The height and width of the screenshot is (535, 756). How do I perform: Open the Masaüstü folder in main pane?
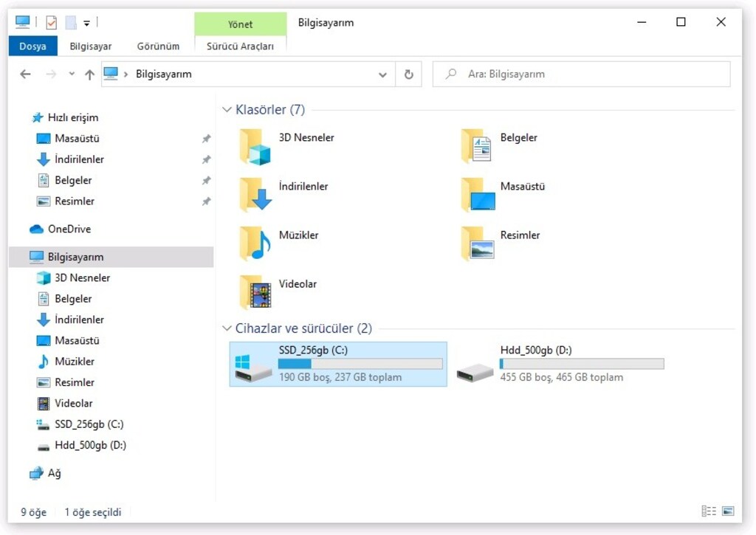(478, 195)
